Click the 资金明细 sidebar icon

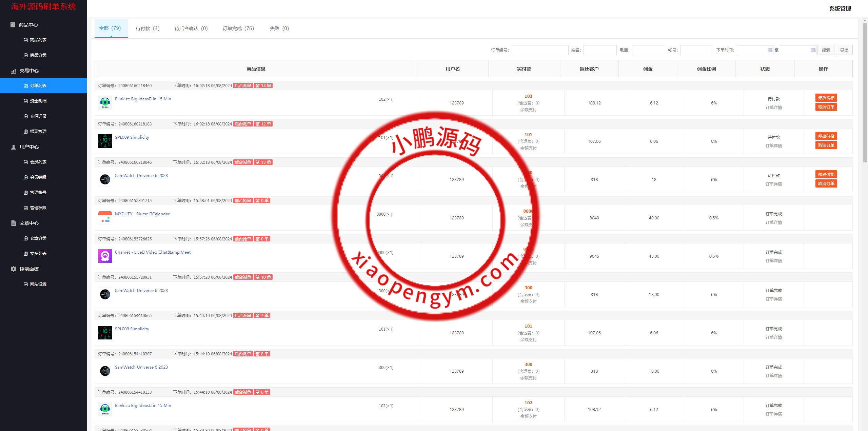coord(26,101)
